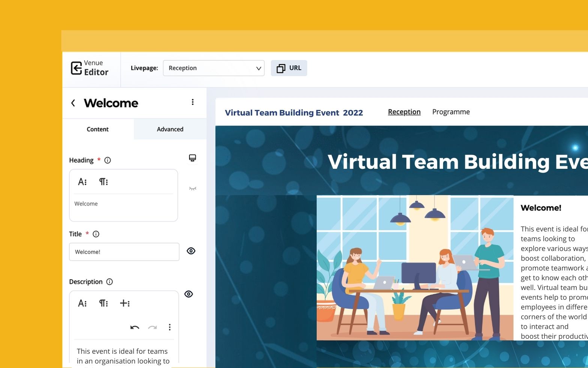The image size is (588, 368).
Task: Toggle the eye icon next to Description
Action: [x=189, y=294]
